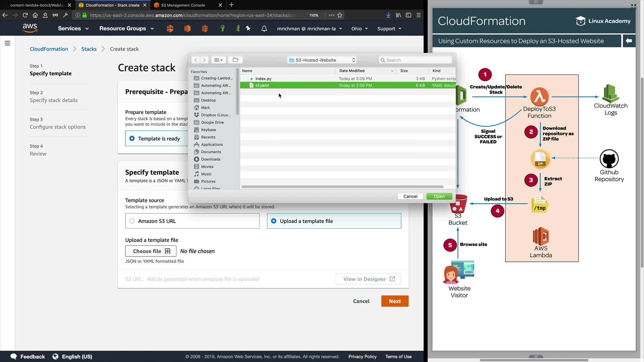Click the Search field in file dialog
Image resolution: width=644 pixels, height=362 pixels.
[416, 60]
